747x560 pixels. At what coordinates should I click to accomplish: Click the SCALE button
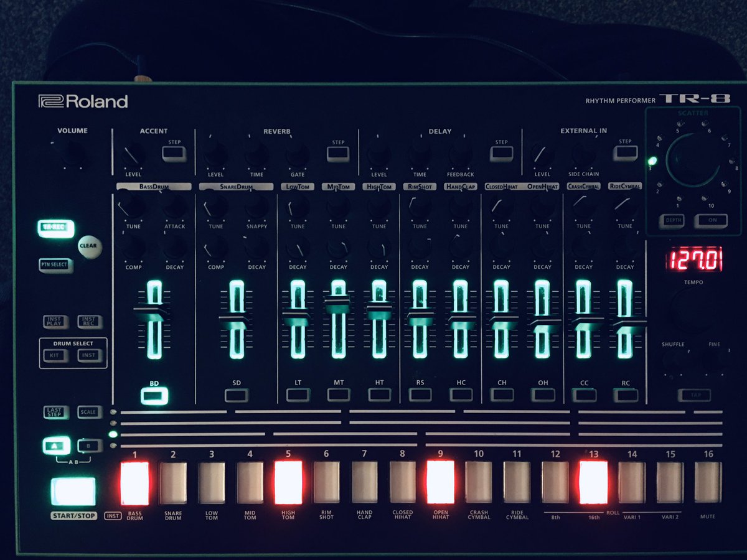point(89,412)
